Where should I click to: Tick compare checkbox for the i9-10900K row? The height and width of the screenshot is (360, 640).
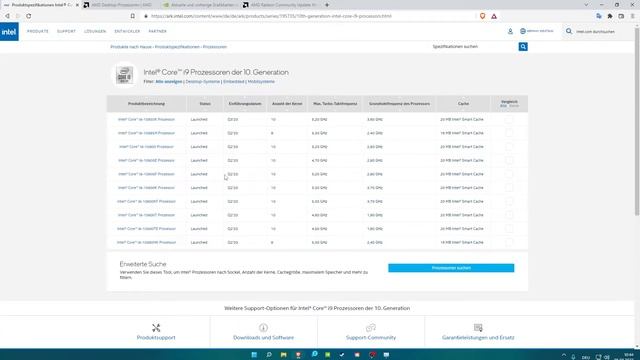pyautogui.click(x=509, y=188)
